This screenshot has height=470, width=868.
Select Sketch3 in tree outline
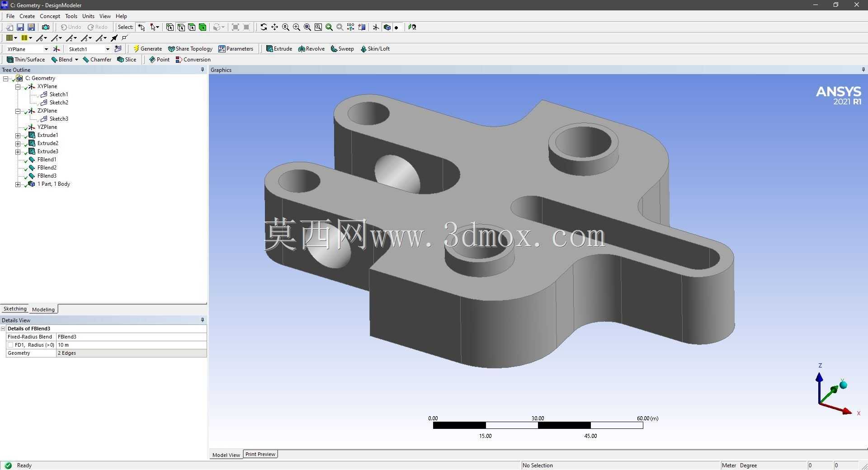(x=59, y=119)
